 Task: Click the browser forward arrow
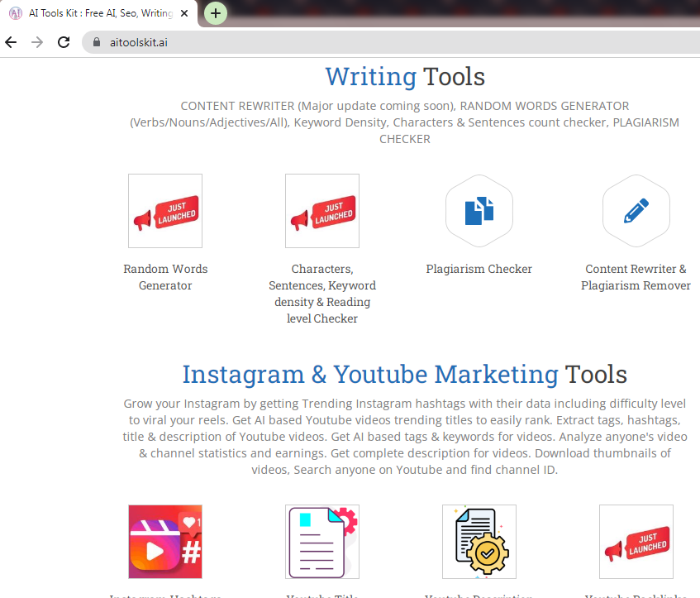tap(37, 42)
